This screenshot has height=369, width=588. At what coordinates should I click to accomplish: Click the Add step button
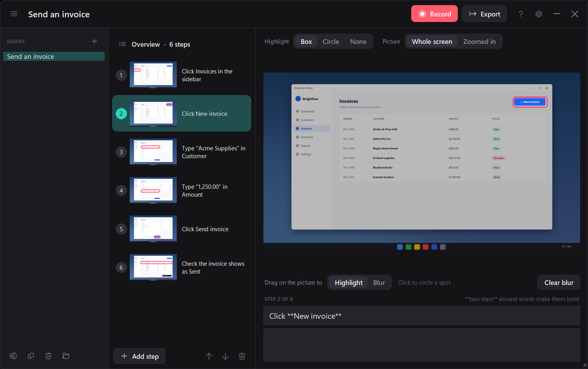pos(139,356)
